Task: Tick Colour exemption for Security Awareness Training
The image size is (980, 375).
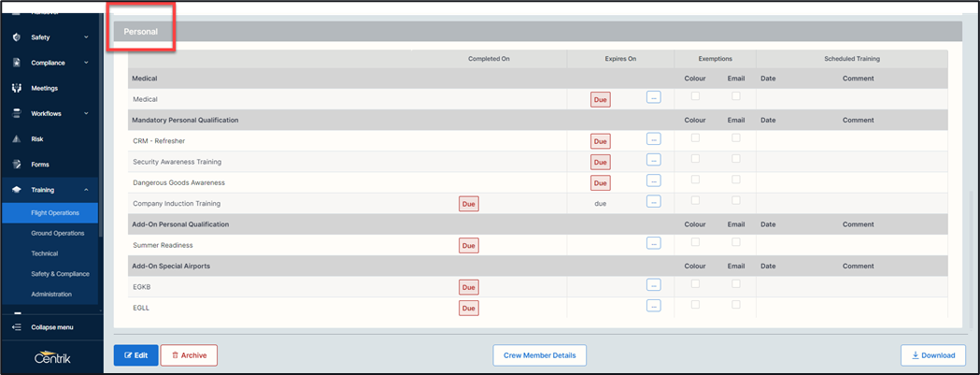Action: 695,158
